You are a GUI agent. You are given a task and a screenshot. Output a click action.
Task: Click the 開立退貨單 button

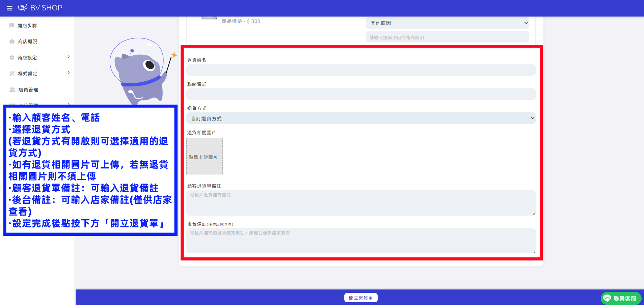point(361,298)
